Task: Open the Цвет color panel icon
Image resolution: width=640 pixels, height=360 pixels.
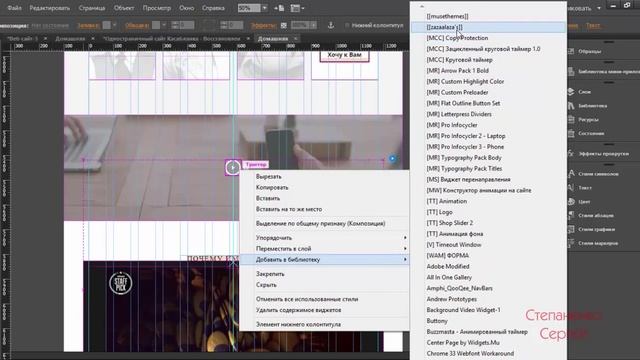Action: 571,201
